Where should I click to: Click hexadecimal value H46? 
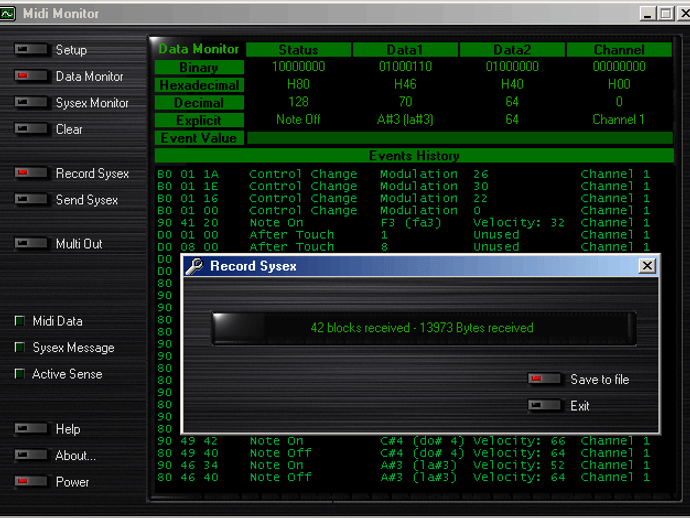click(x=405, y=84)
